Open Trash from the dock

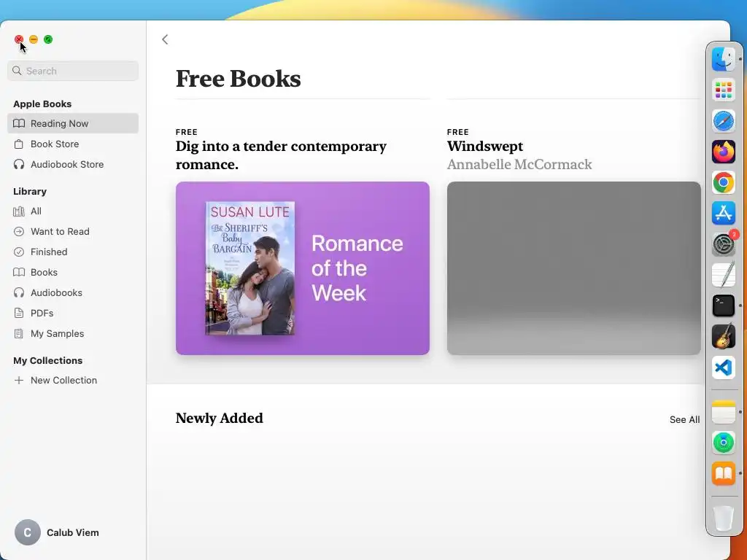[724, 518]
